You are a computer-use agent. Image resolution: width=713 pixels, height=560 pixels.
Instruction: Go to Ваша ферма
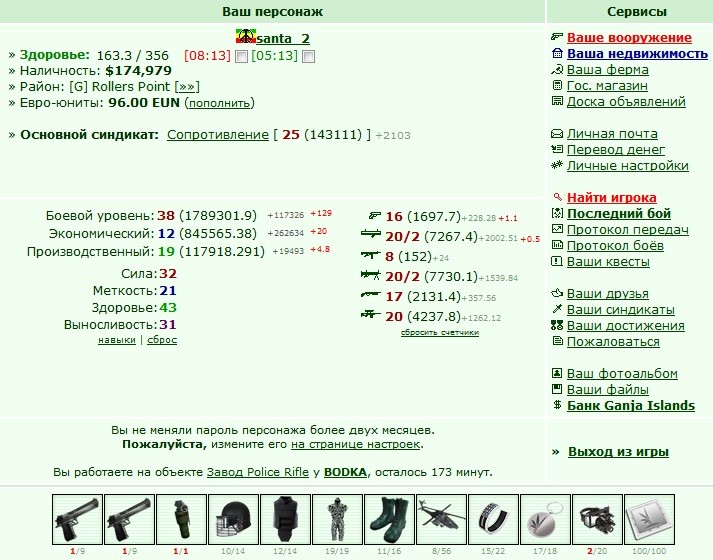coord(608,70)
